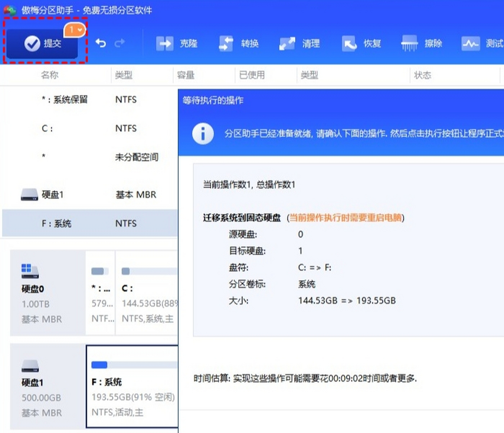Click the 硬盘1 disk icon in disk map
This screenshot has height=433, width=504.
click(30, 365)
